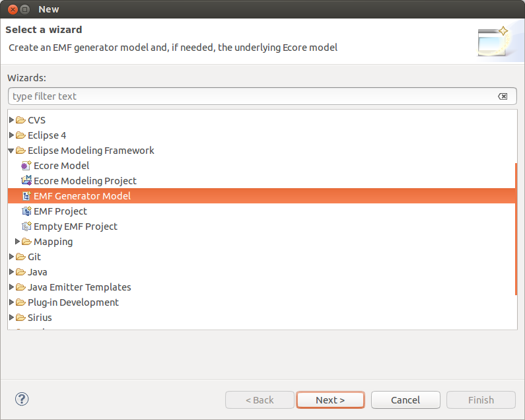
Task: Select the Eclipse 4 label
Action: [x=47, y=135]
